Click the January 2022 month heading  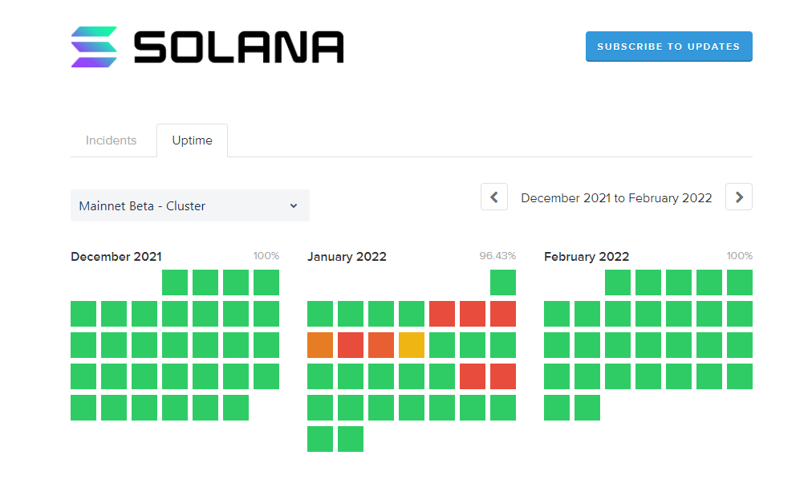click(x=347, y=256)
